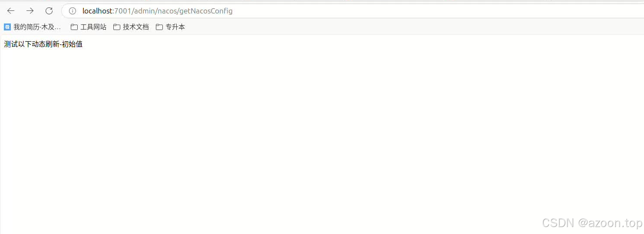Image resolution: width=644 pixels, height=234 pixels.
Task: Click the text 测试以下动态刷新-初始值
Action: (x=43, y=44)
